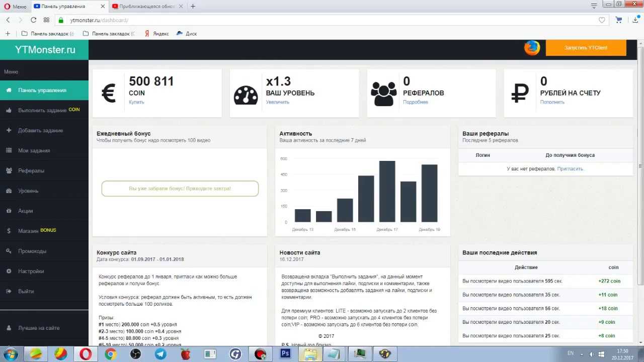Open Уровень in sidebar
This screenshot has width=644, height=362.
click(44, 191)
